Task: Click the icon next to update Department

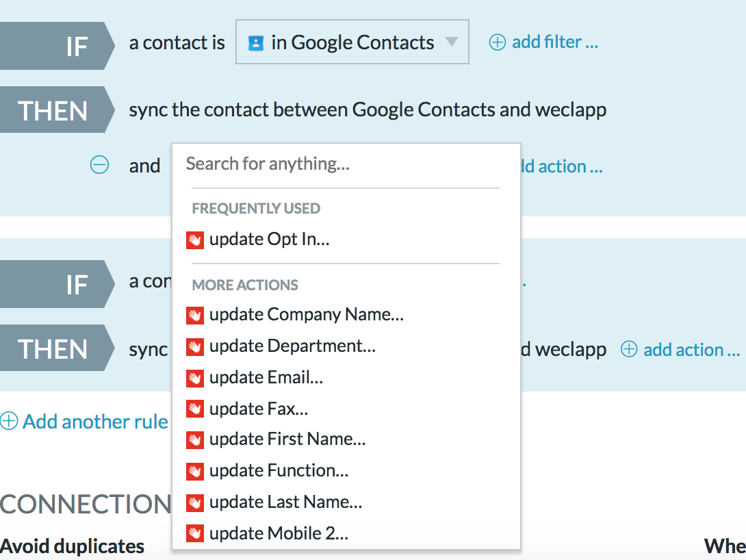Action: [x=195, y=347]
